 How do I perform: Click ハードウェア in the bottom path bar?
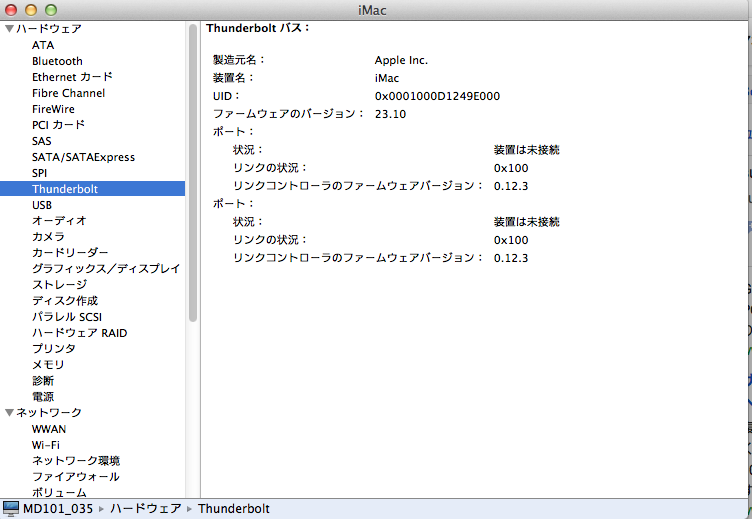pos(146,509)
